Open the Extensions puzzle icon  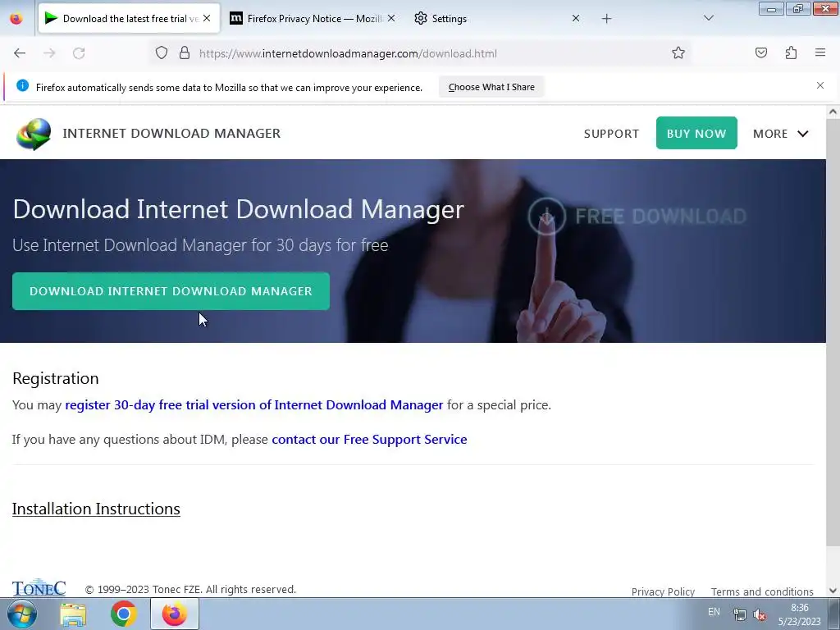pos(792,53)
